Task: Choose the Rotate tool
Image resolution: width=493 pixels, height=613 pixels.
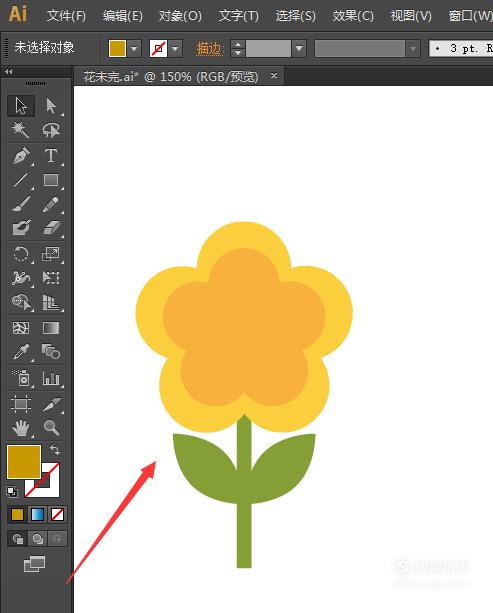Action: pos(21,254)
